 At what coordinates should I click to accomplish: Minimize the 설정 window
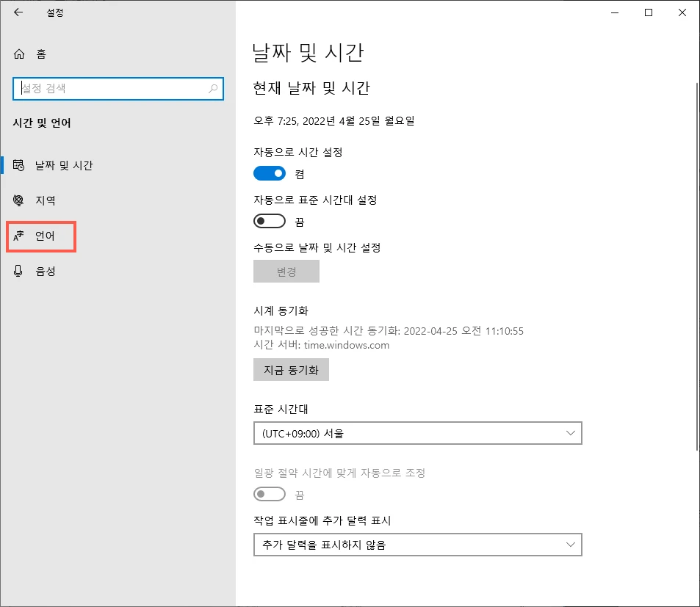pos(615,12)
